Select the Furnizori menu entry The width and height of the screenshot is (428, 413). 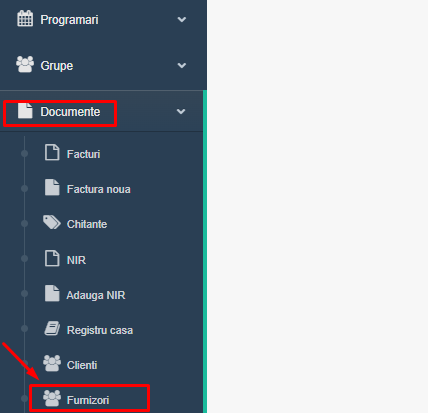(x=88, y=400)
